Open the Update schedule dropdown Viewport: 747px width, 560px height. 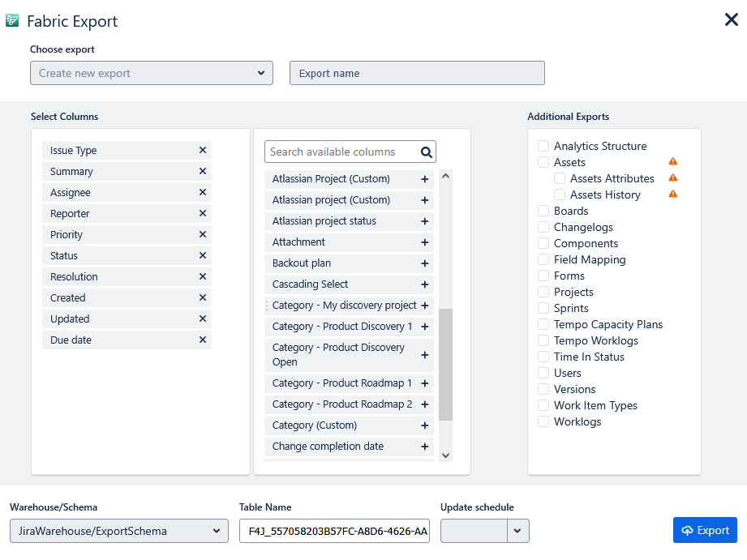[518, 531]
